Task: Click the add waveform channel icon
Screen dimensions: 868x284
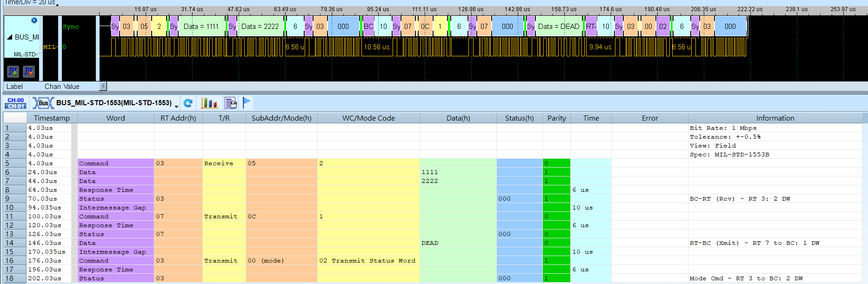Action: (13, 71)
